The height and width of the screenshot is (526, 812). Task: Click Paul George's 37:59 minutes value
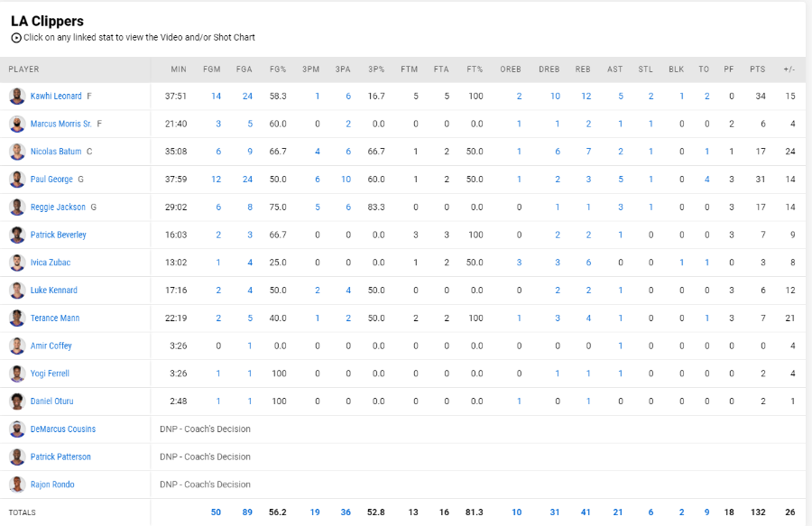click(x=176, y=180)
